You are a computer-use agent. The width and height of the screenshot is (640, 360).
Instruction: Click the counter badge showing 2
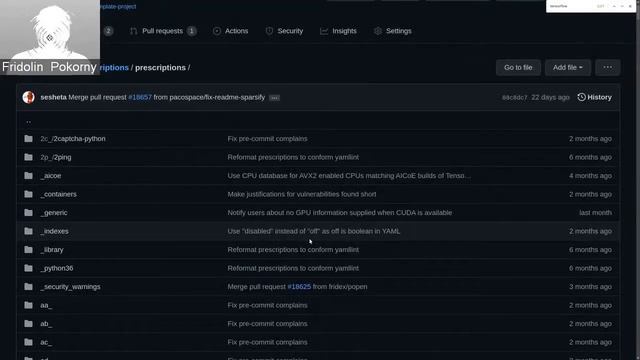108,31
